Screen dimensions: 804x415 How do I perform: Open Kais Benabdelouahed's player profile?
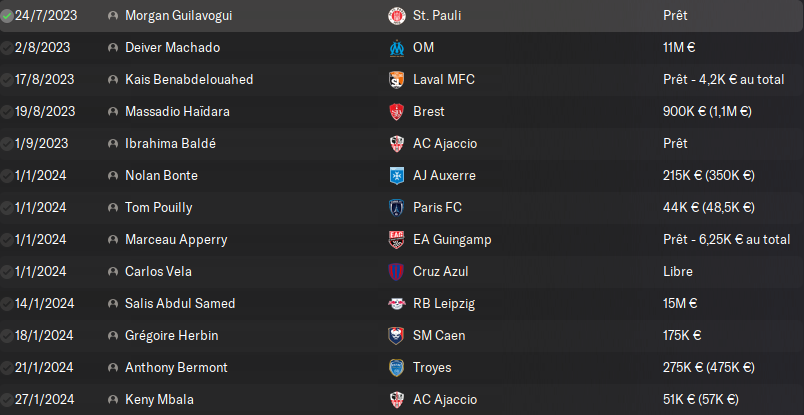pos(189,80)
